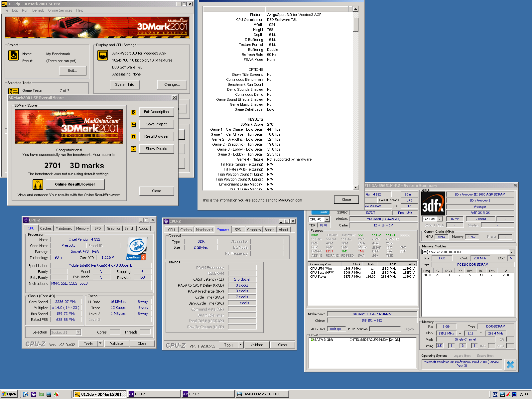Click the red graph tray icon
The height and width of the screenshot is (399, 532).
[508, 394]
